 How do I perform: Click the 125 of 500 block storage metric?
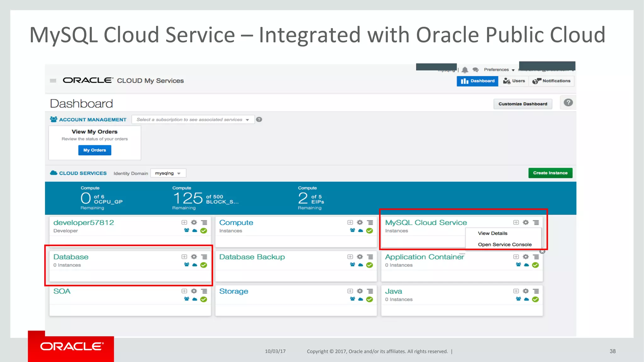205,198
